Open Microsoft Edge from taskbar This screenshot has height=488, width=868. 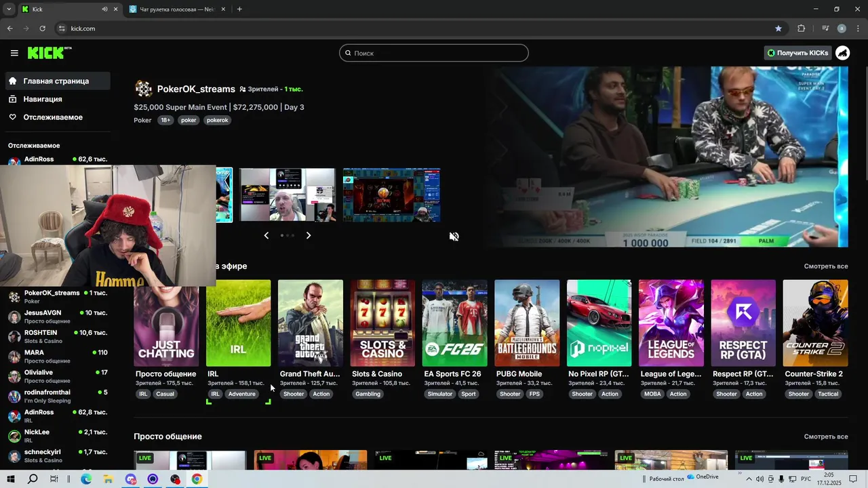coord(86,479)
